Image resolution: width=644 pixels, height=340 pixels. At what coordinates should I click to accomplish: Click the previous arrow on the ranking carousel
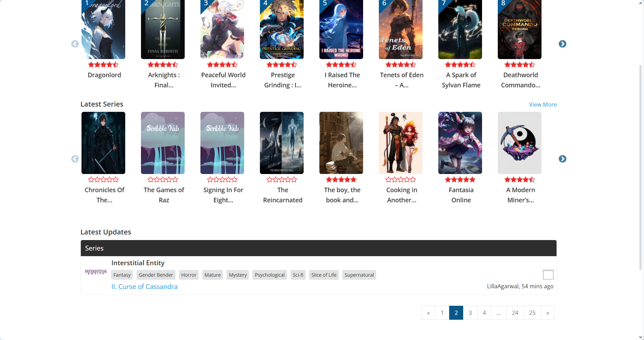tap(75, 44)
